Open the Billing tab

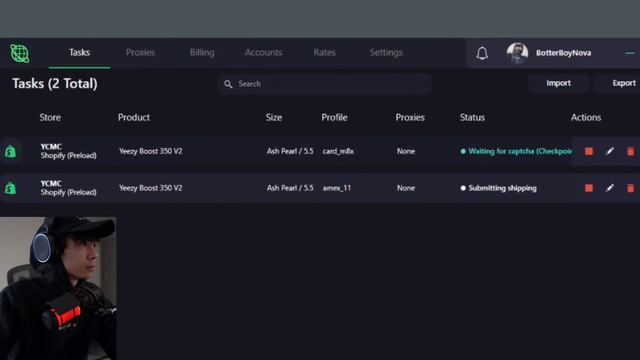(x=202, y=53)
